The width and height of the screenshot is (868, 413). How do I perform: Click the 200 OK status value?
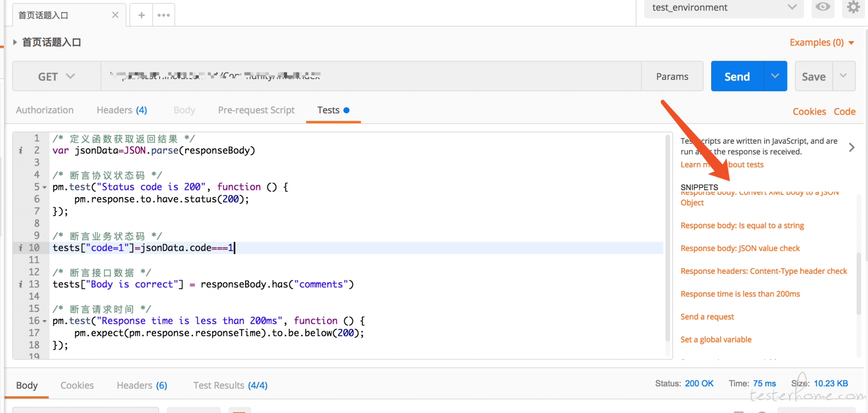(x=699, y=384)
